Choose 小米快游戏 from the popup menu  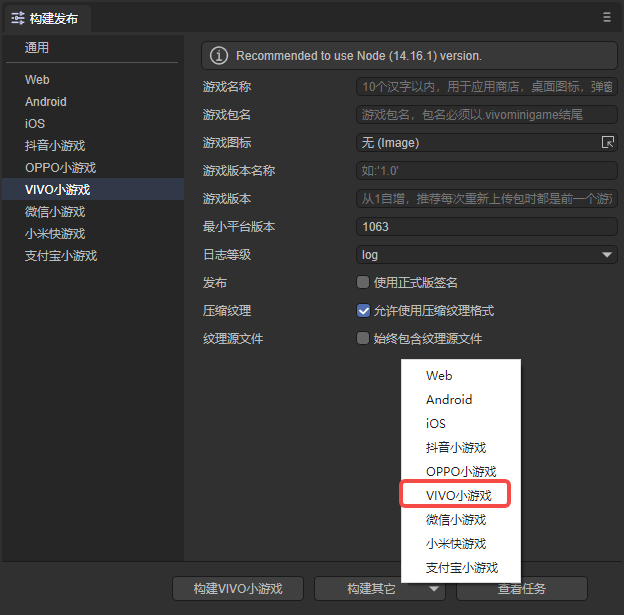[461, 543]
